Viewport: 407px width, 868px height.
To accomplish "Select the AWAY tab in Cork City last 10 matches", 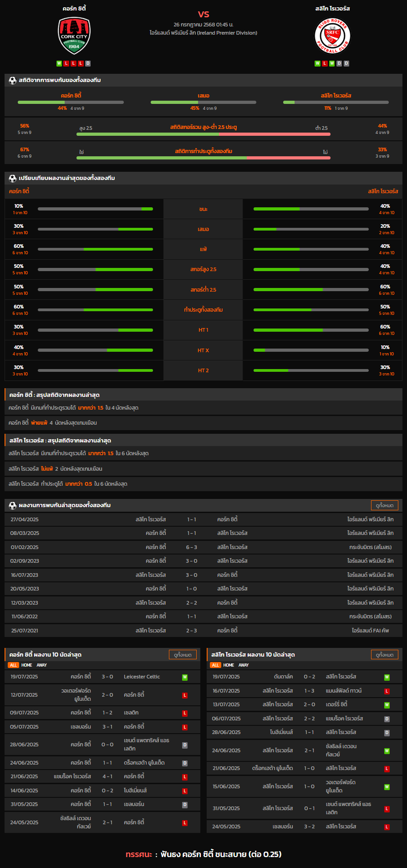I will [42, 665].
